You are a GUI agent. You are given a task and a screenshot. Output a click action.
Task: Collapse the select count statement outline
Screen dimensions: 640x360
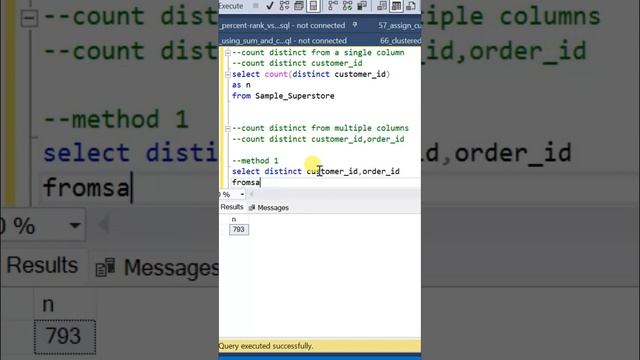228,74
